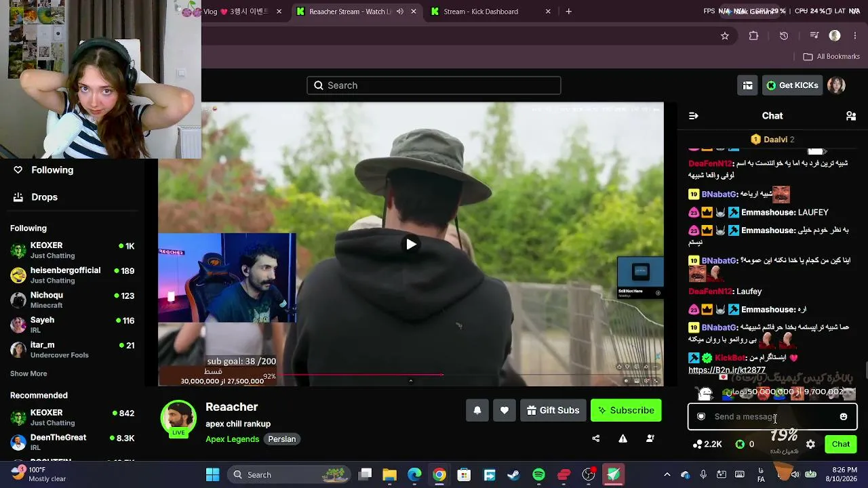
Task: Open Spotify from taskbar
Action: pyautogui.click(x=538, y=474)
